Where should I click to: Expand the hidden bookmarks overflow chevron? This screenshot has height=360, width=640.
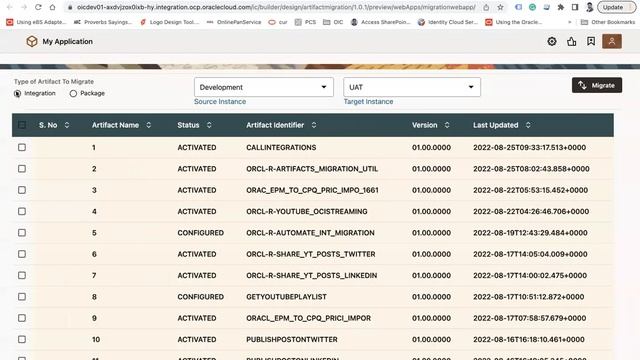point(569,22)
